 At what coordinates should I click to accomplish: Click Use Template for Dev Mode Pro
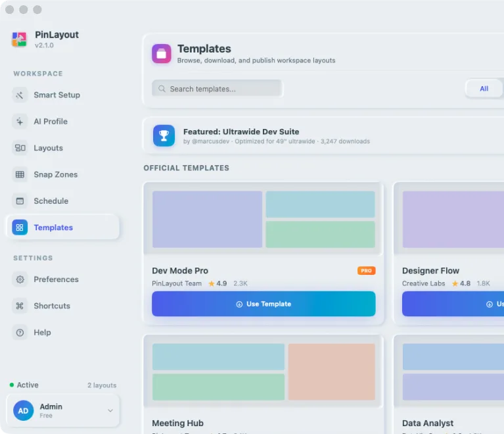coord(263,304)
